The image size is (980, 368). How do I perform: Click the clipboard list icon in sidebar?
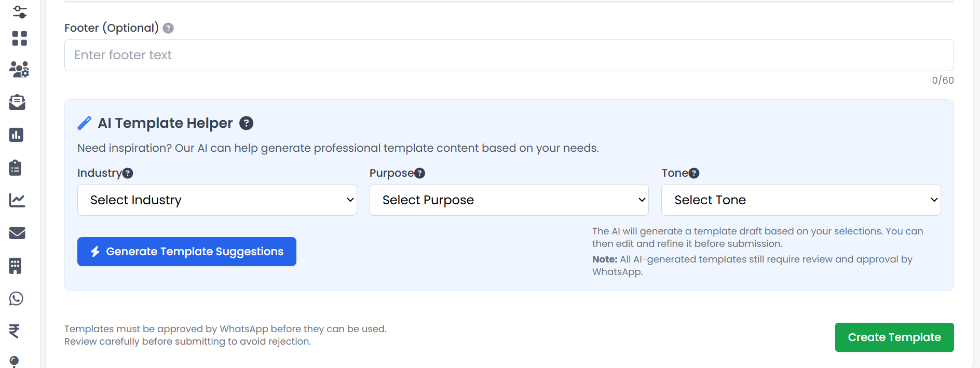(x=16, y=168)
